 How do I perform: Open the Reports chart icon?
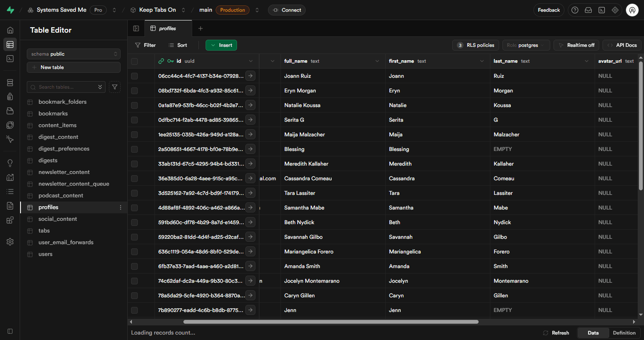click(x=10, y=177)
